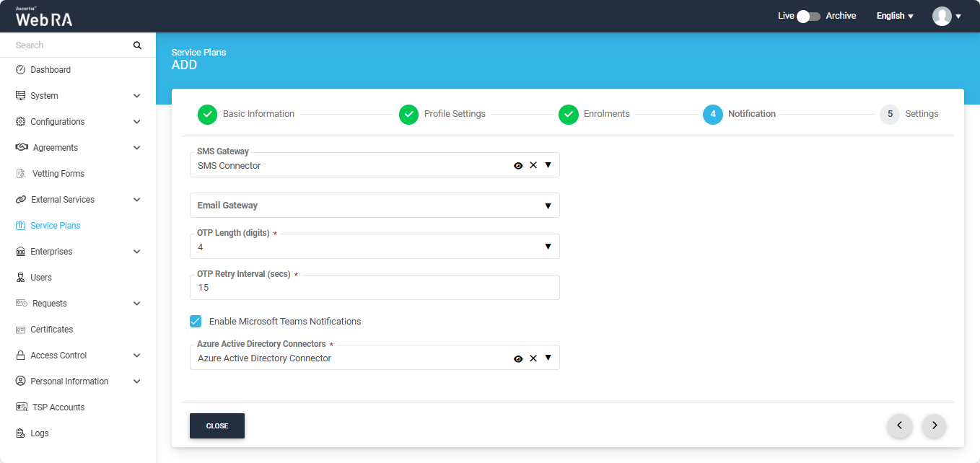Click the Personal Information person icon
The height and width of the screenshot is (463, 980).
pyautogui.click(x=20, y=382)
